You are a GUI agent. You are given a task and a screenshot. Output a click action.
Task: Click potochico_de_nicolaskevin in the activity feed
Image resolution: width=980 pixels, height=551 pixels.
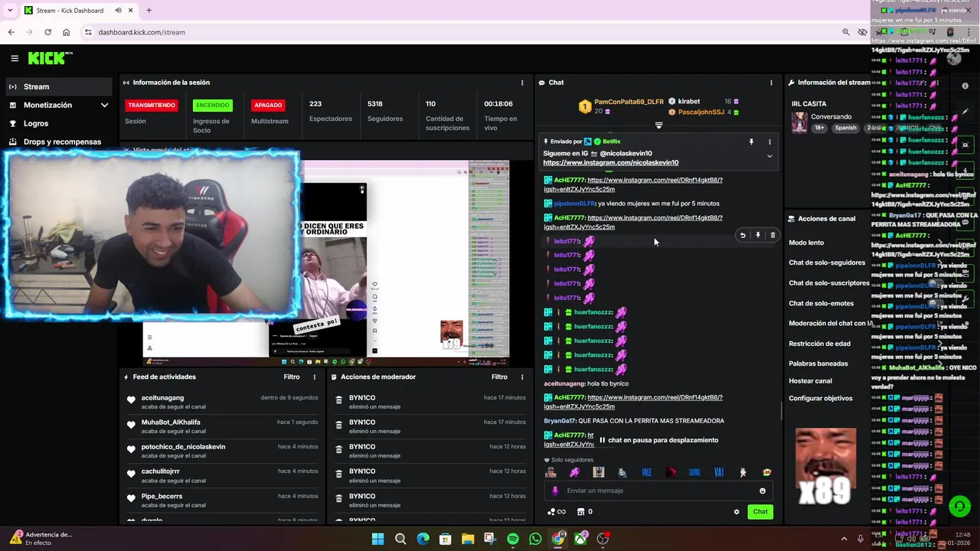(183, 447)
